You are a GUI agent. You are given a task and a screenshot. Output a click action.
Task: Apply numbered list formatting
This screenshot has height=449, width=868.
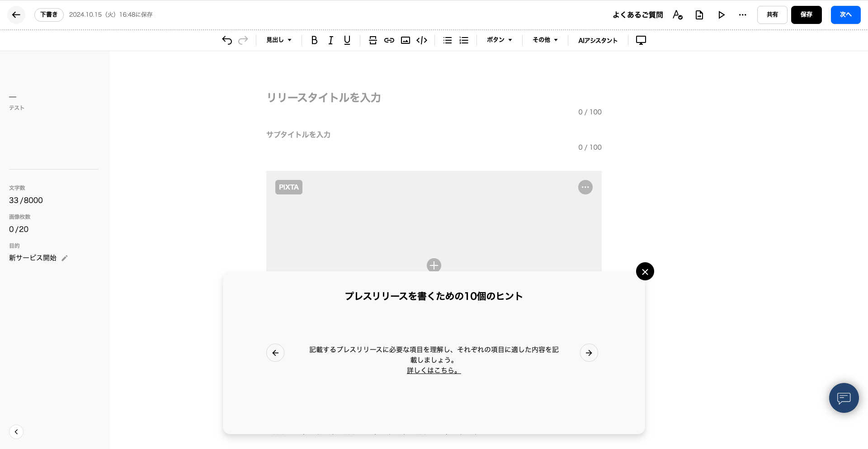point(463,40)
